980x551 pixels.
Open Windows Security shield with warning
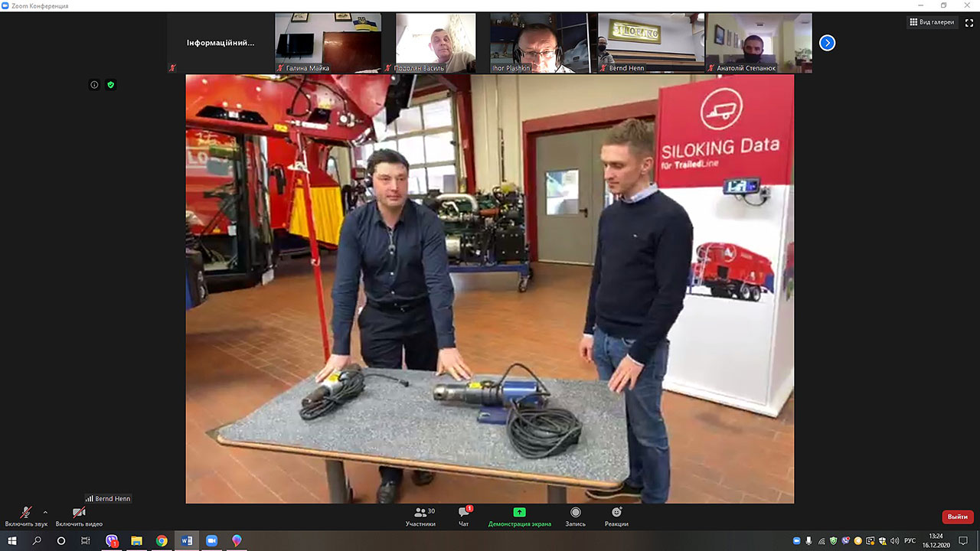point(883,541)
